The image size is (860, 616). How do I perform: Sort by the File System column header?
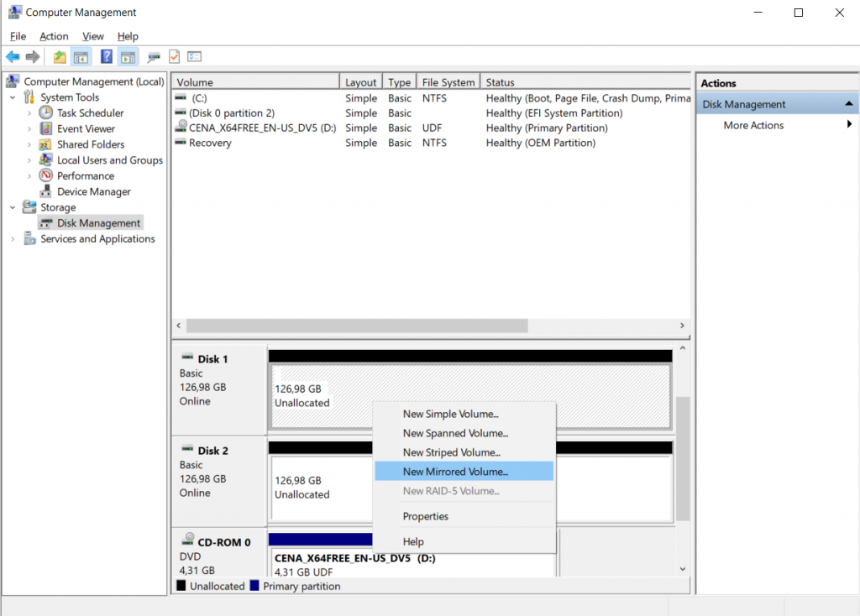pos(448,81)
